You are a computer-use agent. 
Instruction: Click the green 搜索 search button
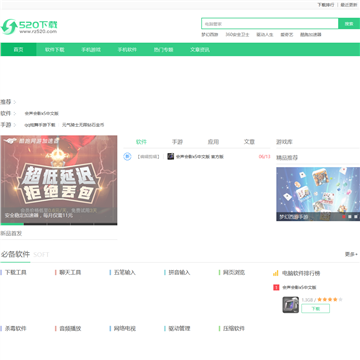349,24
